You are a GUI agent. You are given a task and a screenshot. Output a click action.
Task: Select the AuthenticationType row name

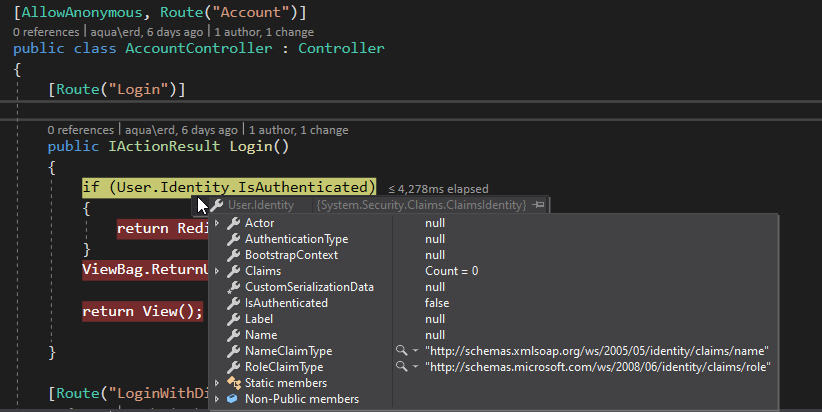[x=297, y=239]
